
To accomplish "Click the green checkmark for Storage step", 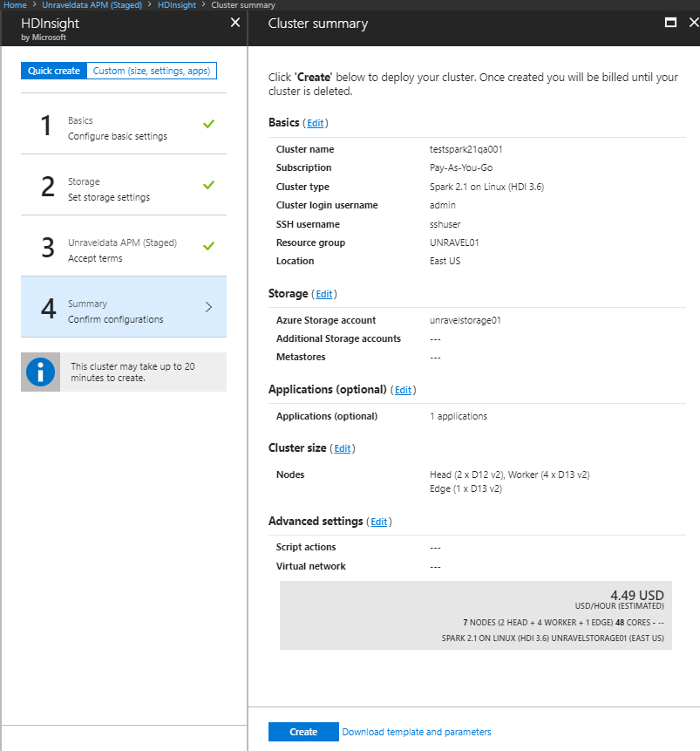I will [208, 185].
